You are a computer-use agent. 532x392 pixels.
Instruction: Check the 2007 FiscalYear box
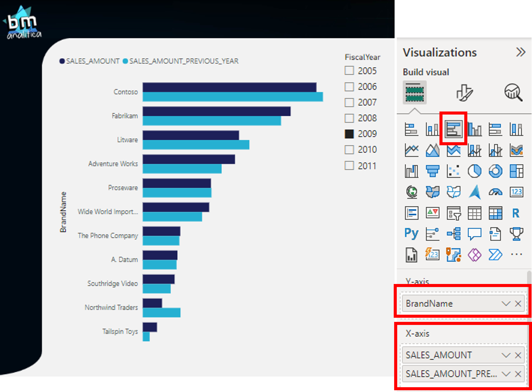(349, 103)
